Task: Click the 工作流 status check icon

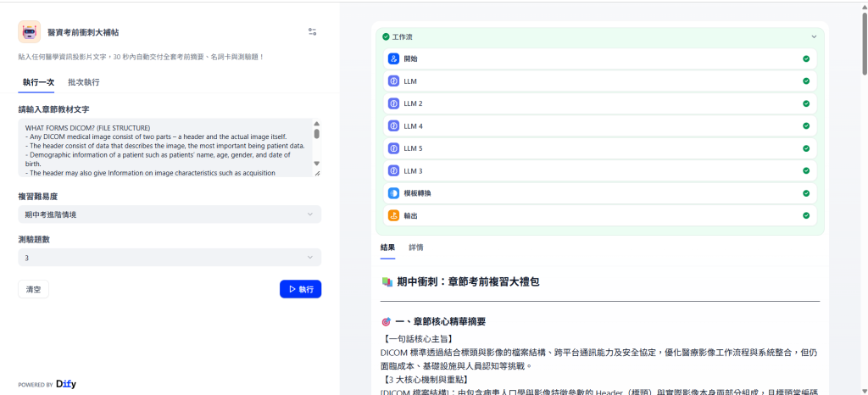Action: (x=386, y=37)
